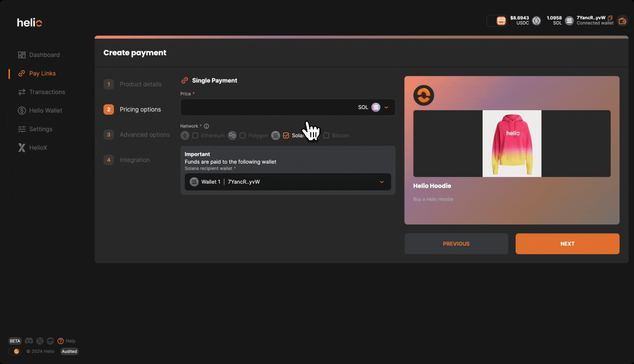Go to step 4 Integration
Image resolution: width=634 pixels, height=364 pixels.
[x=126, y=160]
